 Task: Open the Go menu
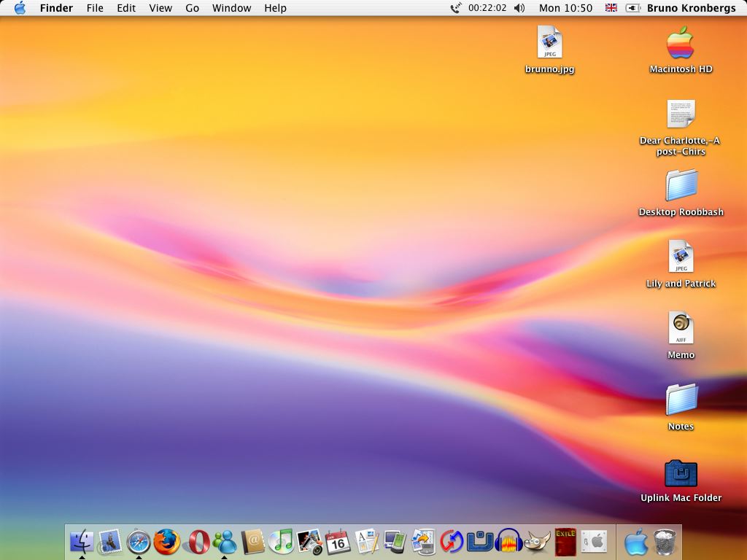point(192,8)
